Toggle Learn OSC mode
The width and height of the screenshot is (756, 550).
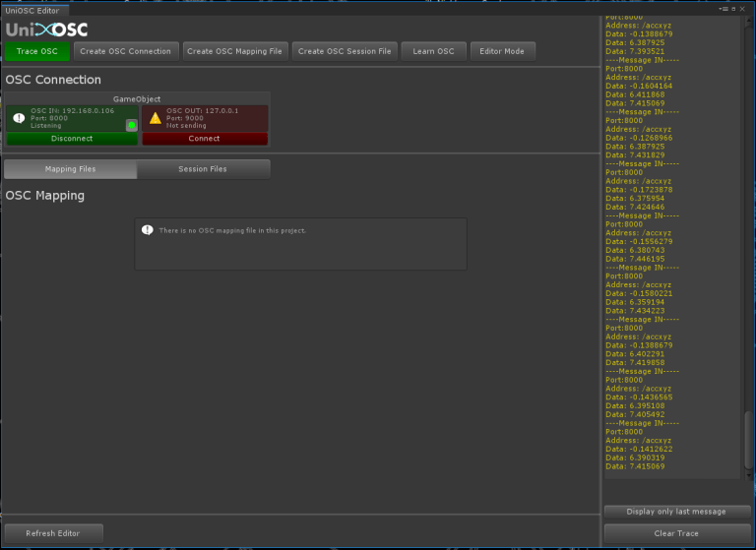coord(433,51)
